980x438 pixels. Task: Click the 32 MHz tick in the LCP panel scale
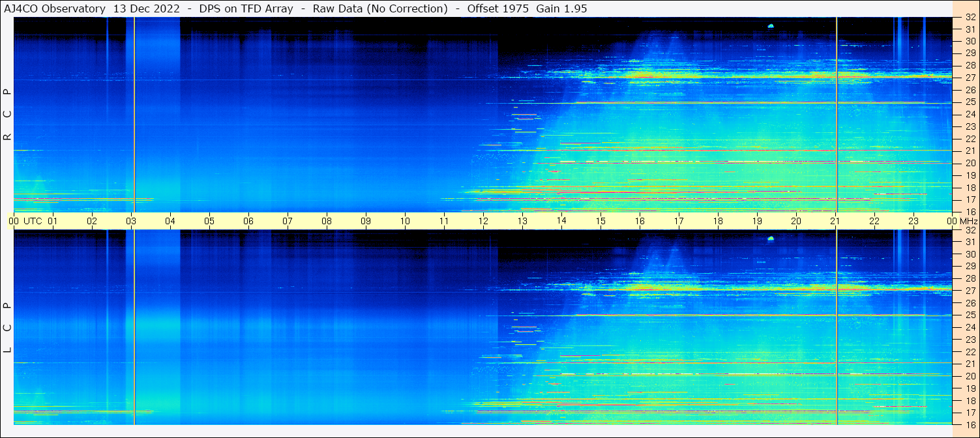pos(970,230)
